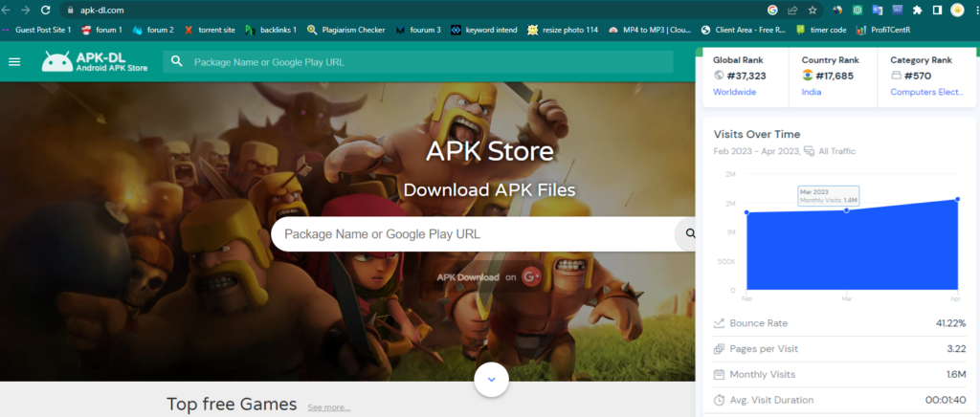Click the lock icon beside apk-dl.com
Image resolution: width=980 pixels, height=417 pixels.
pos(69,10)
